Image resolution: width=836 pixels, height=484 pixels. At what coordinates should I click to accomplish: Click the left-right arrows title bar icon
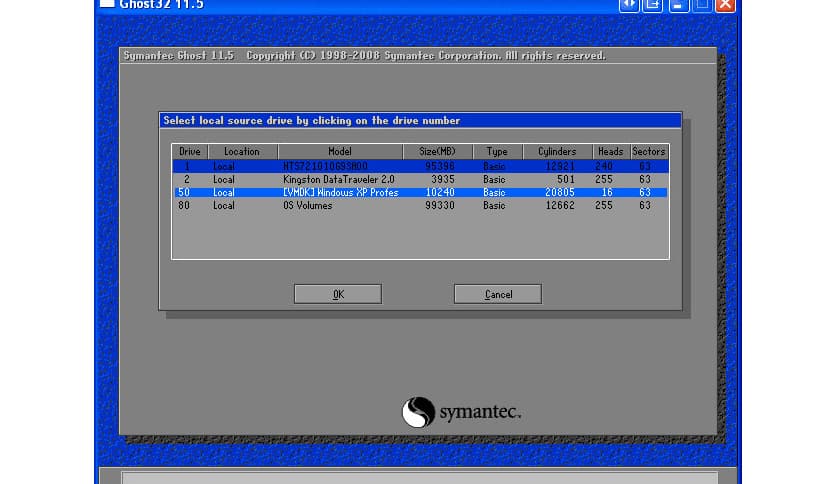click(x=629, y=5)
